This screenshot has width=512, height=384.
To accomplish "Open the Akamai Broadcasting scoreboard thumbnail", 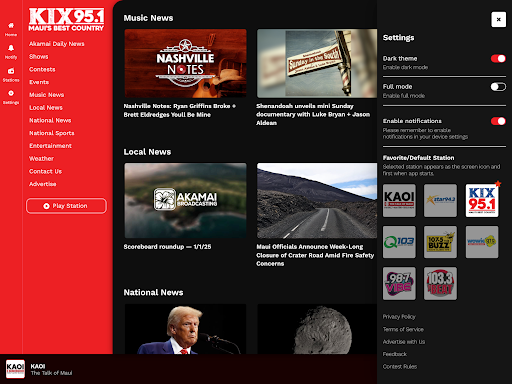I will [x=185, y=200].
